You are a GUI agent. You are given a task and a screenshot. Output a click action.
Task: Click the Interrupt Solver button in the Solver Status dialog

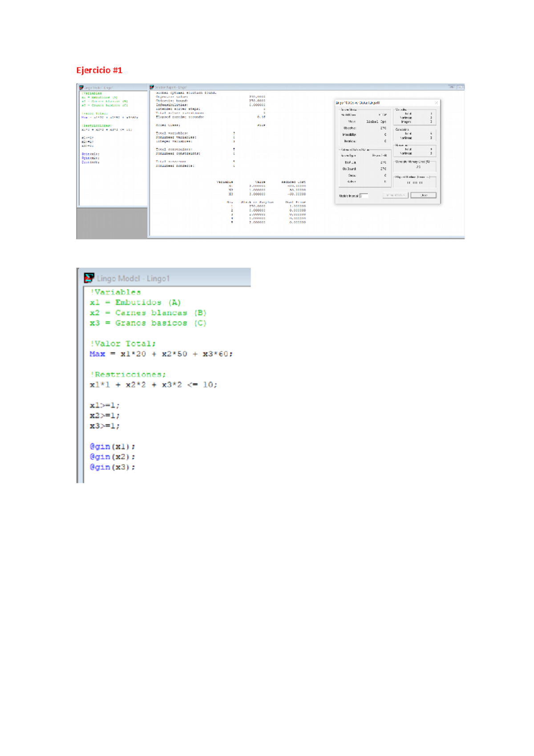395,195
